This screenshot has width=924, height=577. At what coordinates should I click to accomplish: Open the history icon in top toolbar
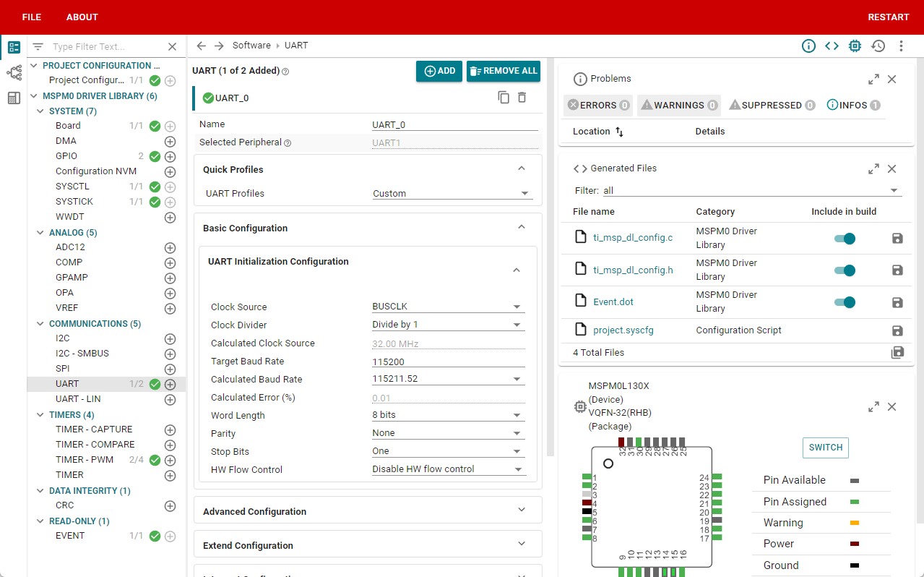(x=878, y=46)
